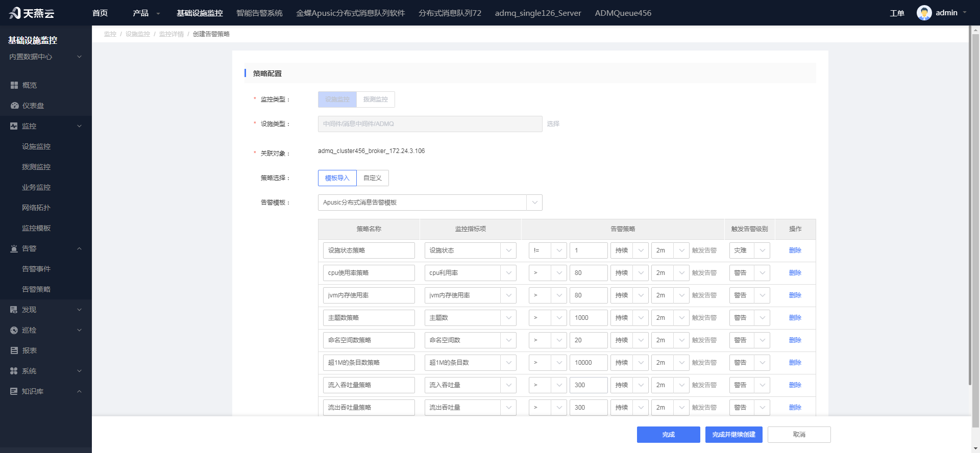The image size is (980, 453).
Task: Open 灾难 alarm level dropdown
Action: coord(749,250)
